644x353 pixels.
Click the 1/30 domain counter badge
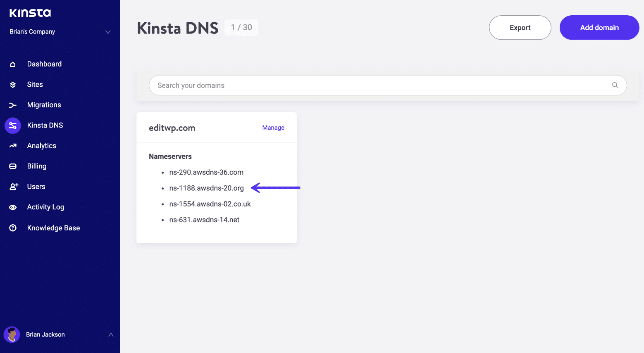[x=241, y=27]
